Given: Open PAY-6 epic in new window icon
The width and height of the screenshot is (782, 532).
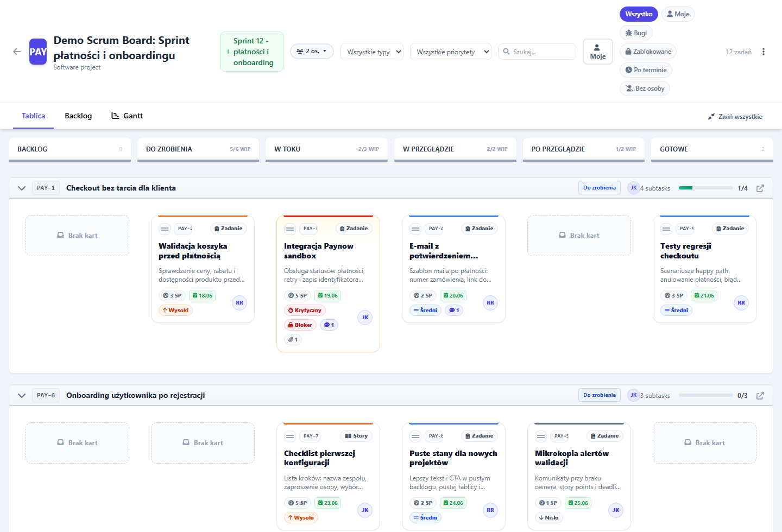Looking at the screenshot, I should point(760,396).
